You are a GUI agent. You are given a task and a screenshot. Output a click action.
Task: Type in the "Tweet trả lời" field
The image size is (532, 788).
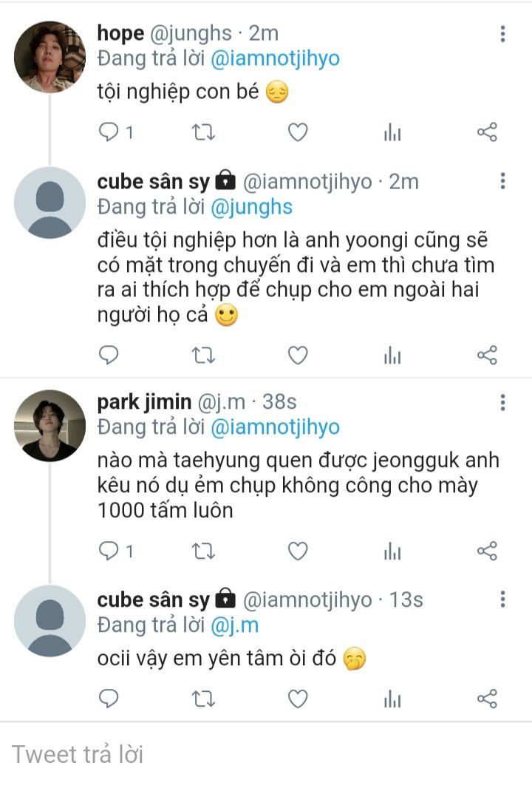pyautogui.click(x=266, y=754)
